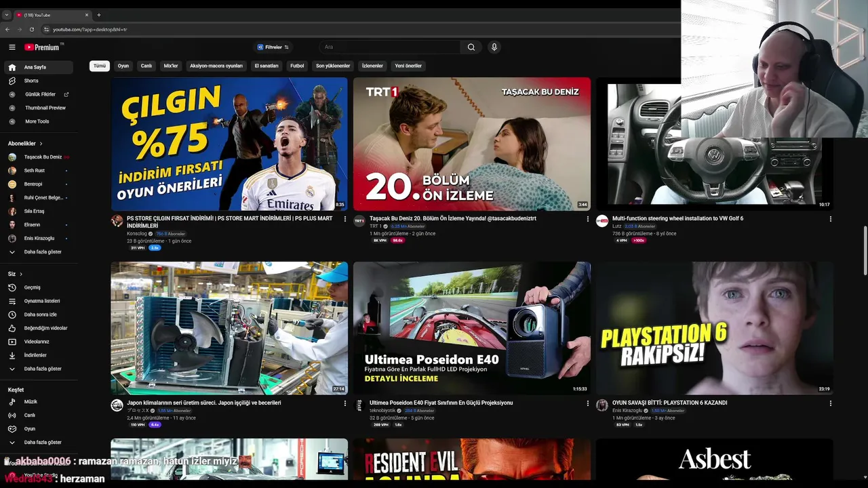Open Filtreler filter options
The width and height of the screenshot is (868, 488).
click(273, 47)
